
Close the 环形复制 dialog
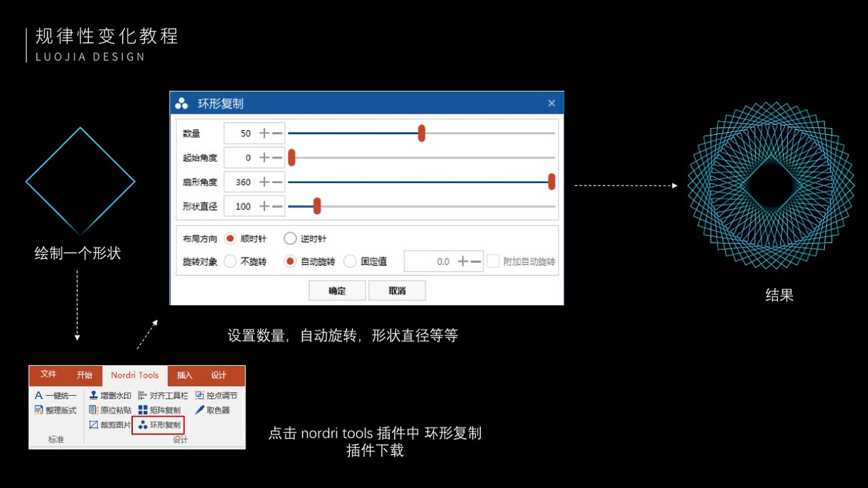pyautogui.click(x=551, y=103)
